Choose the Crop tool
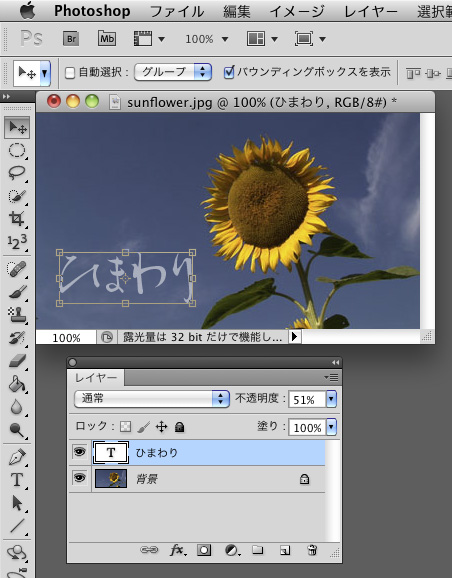 [17, 218]
